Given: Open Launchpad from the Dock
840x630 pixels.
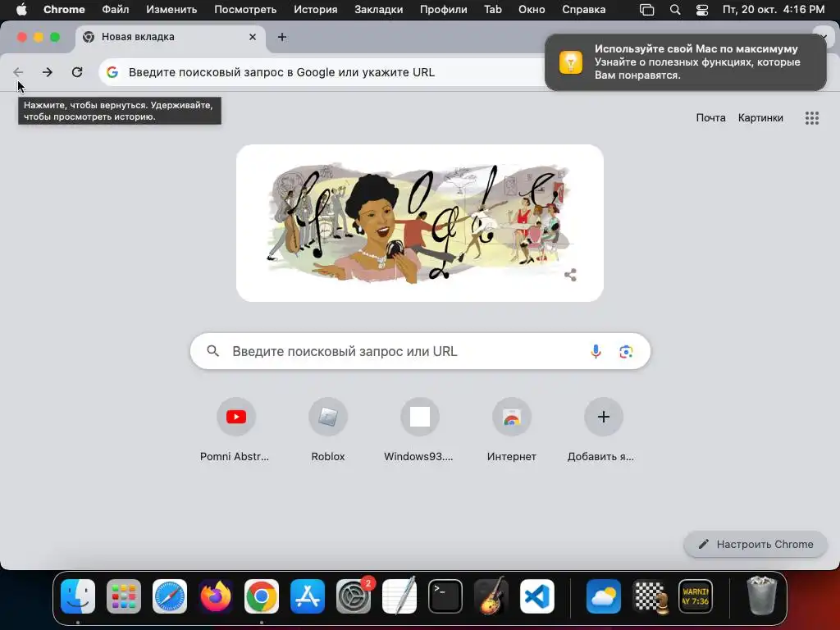Looking at the screenshot, I should (124, 596).
